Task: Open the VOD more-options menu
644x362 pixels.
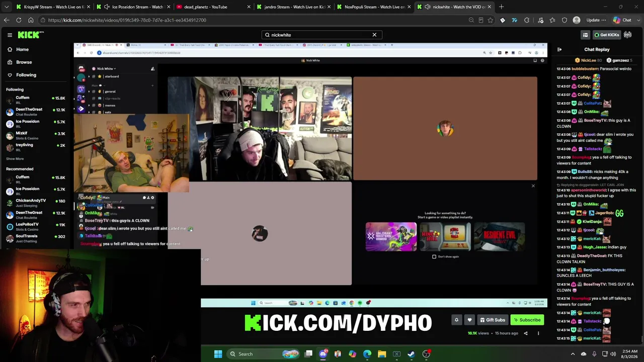Action: tap(538, 333)
